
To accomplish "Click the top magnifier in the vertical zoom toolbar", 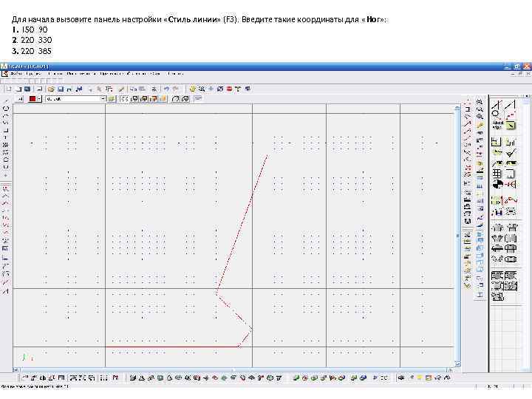I will tap(480, 102).
